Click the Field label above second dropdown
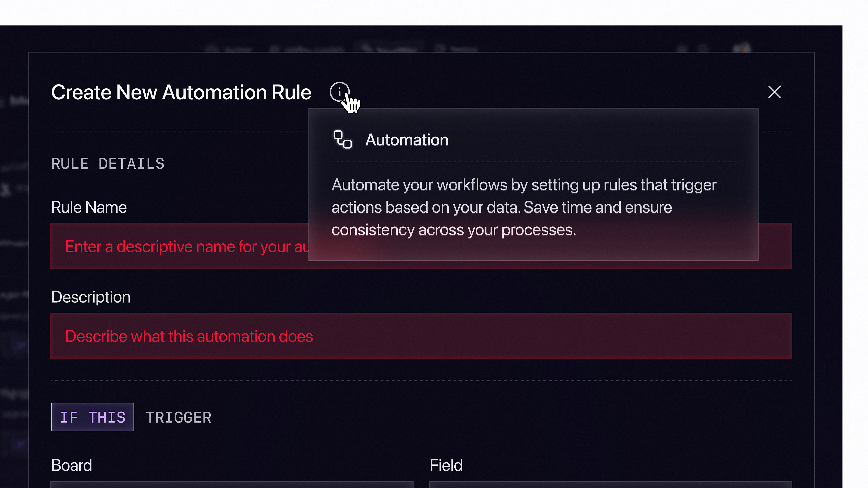Image resolution: width=868 pixels, height=488 pixels. pyautogui.click(x=446, y=465)
